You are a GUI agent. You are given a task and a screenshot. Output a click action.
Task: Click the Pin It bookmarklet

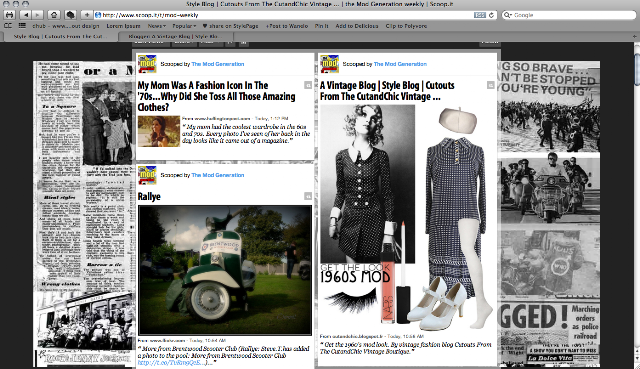click(x=322, y=26)
